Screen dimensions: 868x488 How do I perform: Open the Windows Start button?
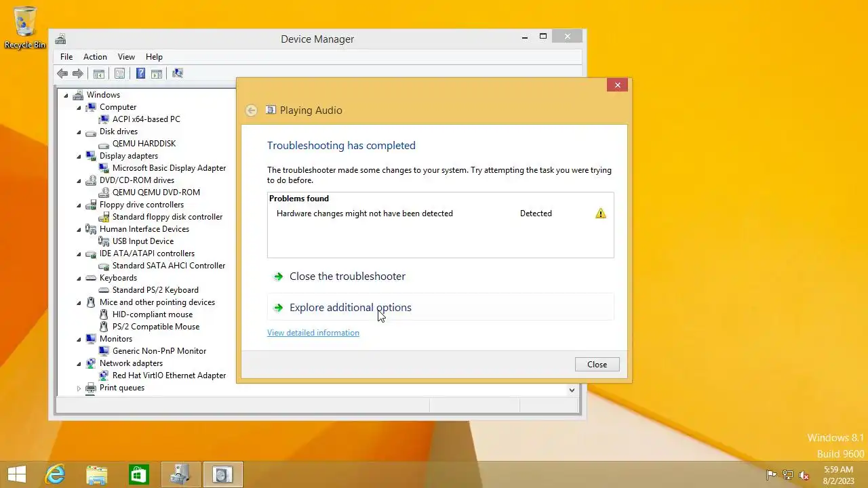point(16,474)
